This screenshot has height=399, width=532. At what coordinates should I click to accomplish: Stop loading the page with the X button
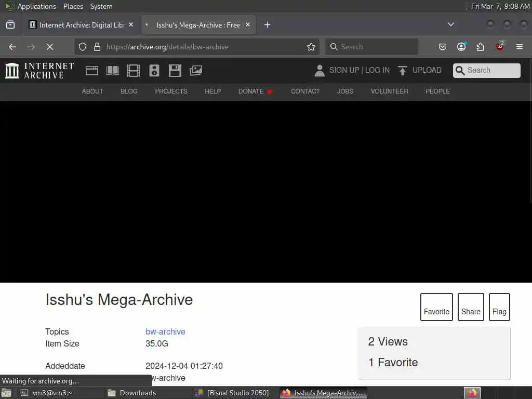[x=50, y=47]
